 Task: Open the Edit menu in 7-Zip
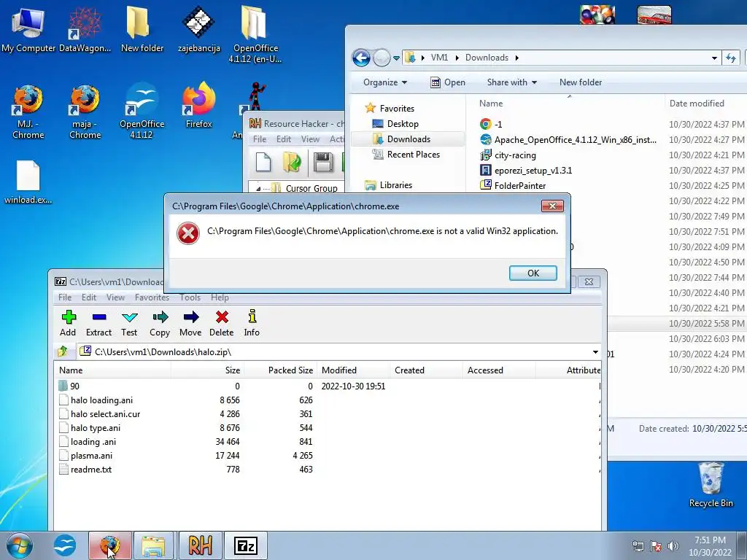tap(88, 297)
